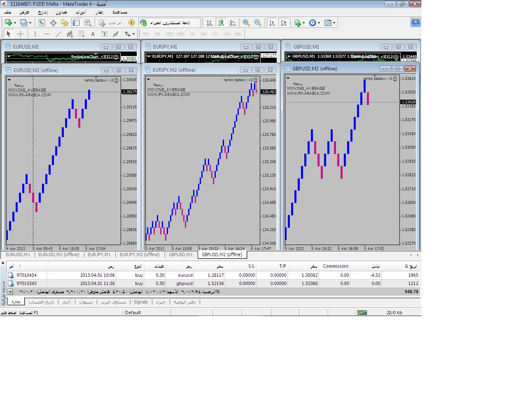The image size is (532, 411).
Task: Select the Crosshair tool
Action: pos(20,34)
